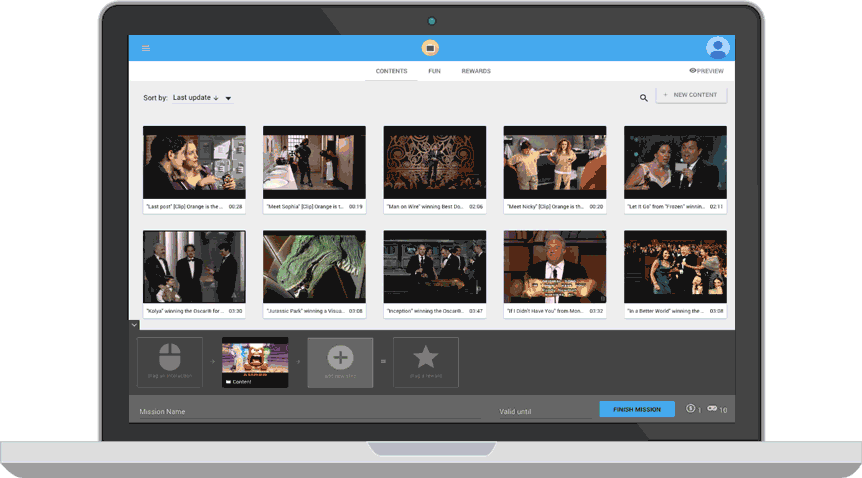Click the star 'drag a reward' slot
The height and width of the screenshot is (478, 862).
point(426,362)
